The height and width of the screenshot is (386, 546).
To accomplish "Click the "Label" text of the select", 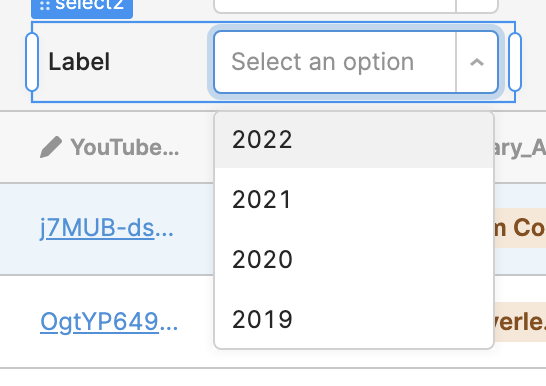I will click(79, 62).
